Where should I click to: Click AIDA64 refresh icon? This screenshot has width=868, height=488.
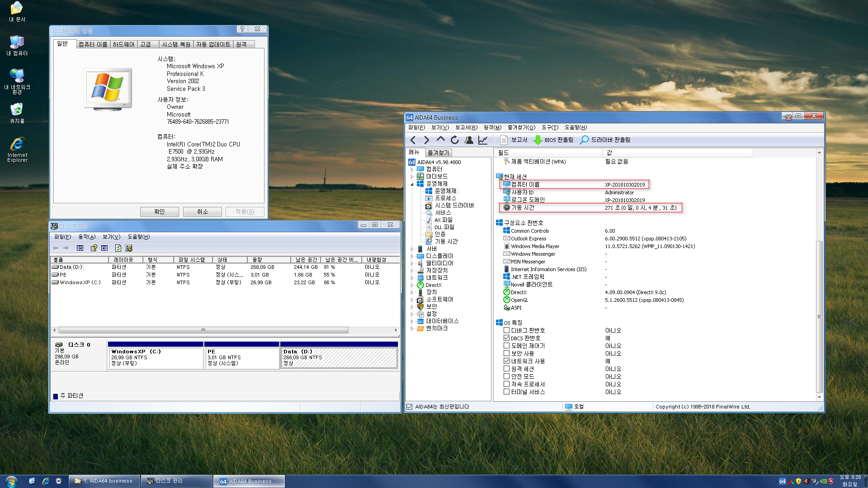tap(455, 140)
